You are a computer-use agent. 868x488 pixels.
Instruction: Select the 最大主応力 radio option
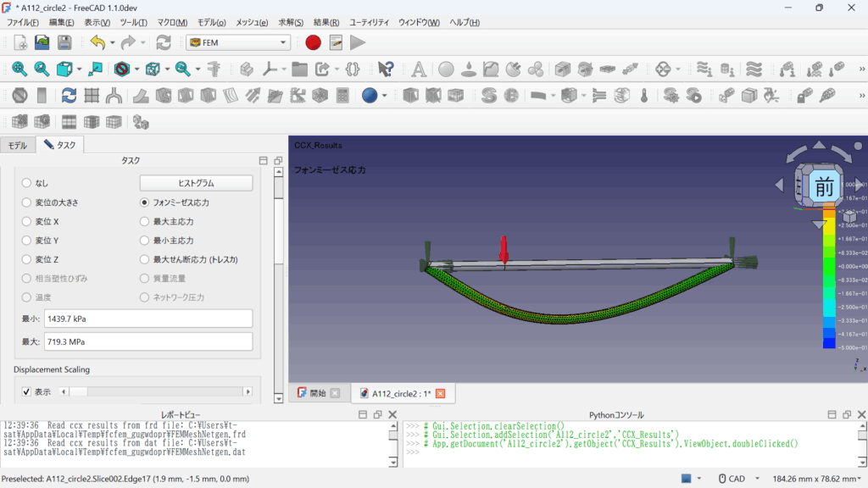pos(144,221)
